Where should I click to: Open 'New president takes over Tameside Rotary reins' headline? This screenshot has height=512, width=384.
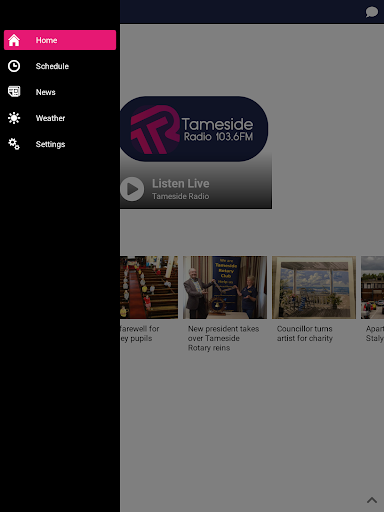[x=223, y=338]
